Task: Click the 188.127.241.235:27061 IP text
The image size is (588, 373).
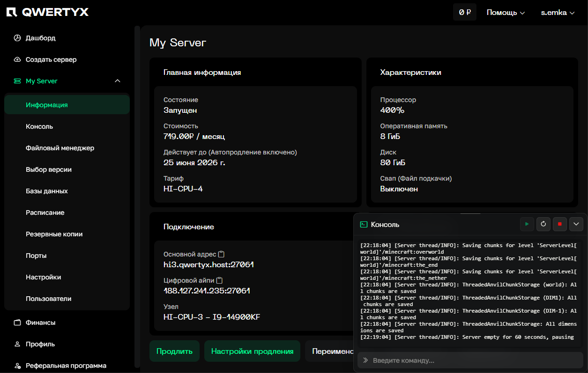Action: [207, 291]
